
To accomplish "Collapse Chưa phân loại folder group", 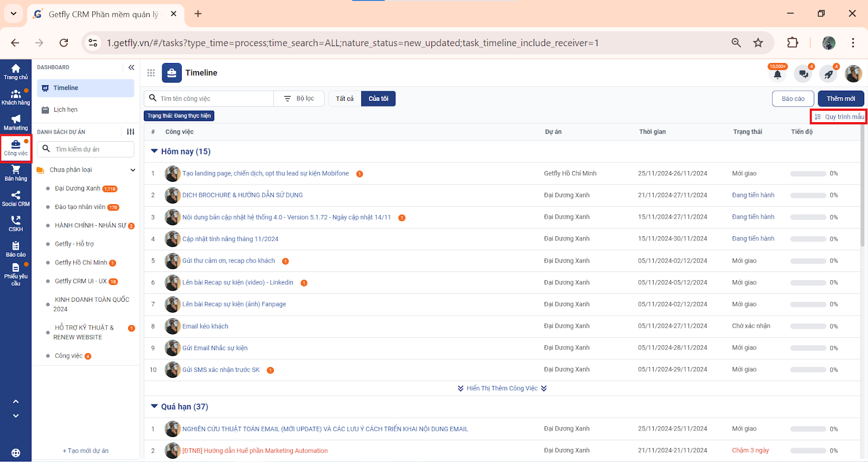I will click(x=133, y=170).
